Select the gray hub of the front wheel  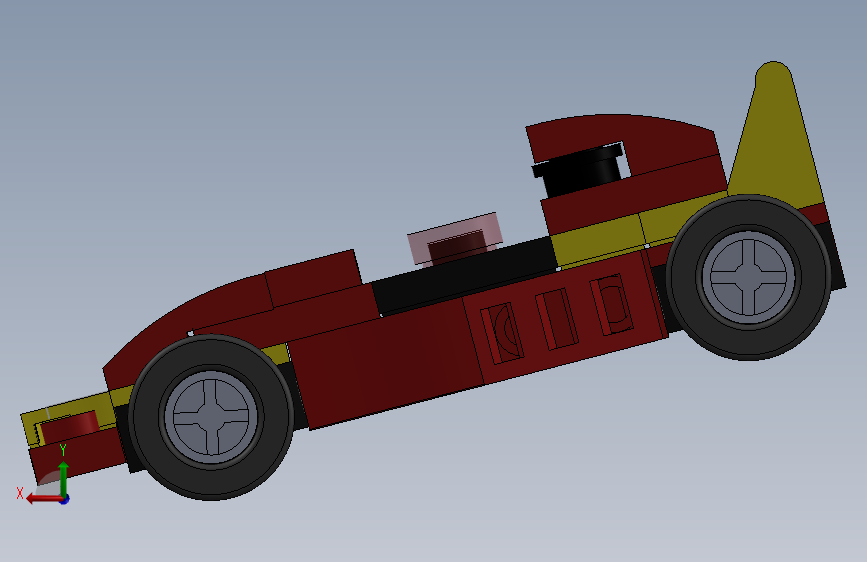click(x=211, y=417)
